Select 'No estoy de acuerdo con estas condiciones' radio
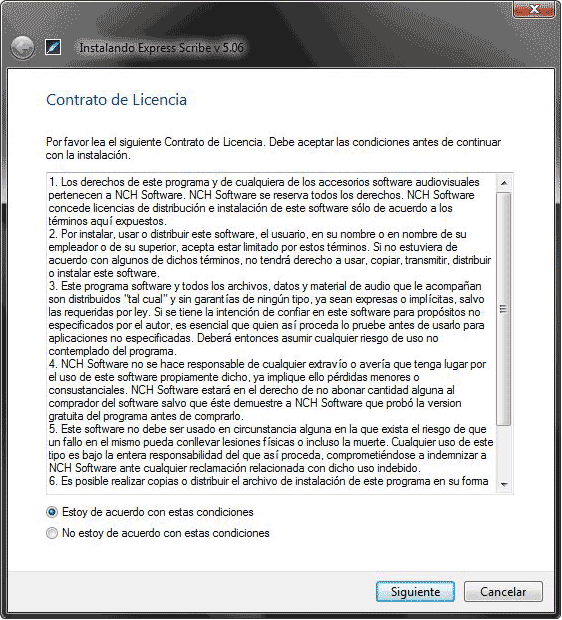This screenshot has width=562, height=620. pos(52,533)
